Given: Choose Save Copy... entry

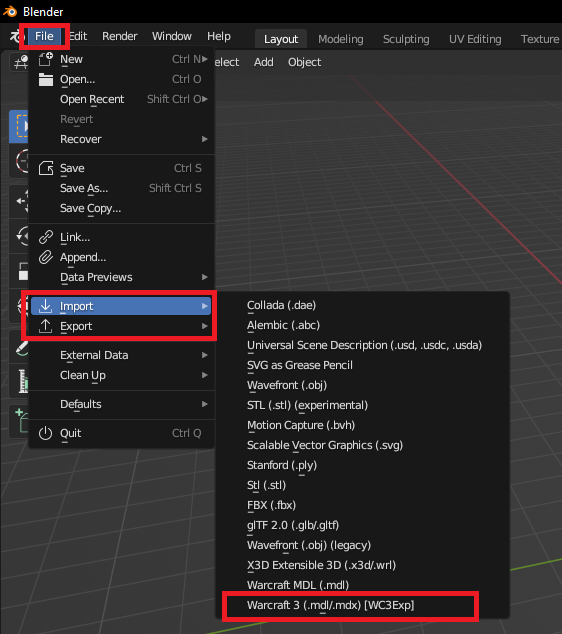Looking at the screenshot, I should click(121, 209).
